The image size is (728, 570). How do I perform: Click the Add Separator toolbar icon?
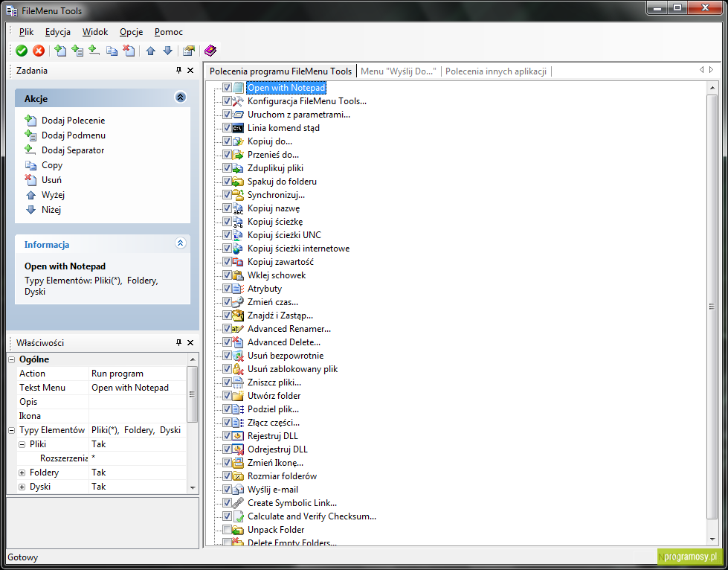tap(94, 51)
